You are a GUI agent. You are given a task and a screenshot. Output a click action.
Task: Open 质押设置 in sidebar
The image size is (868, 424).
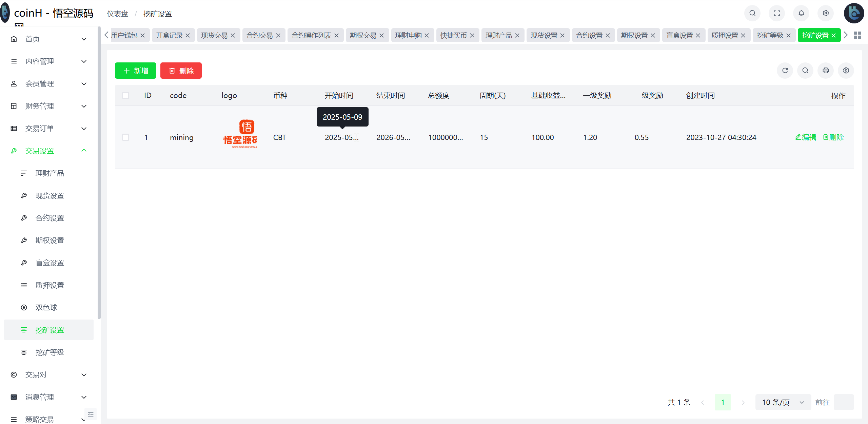coord(49,285)
